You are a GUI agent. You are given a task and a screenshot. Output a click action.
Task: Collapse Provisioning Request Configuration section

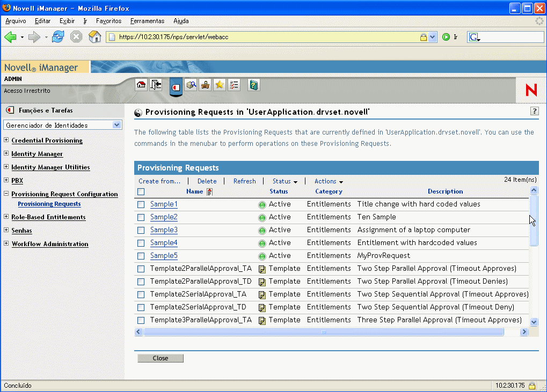(x=6, y=194)
